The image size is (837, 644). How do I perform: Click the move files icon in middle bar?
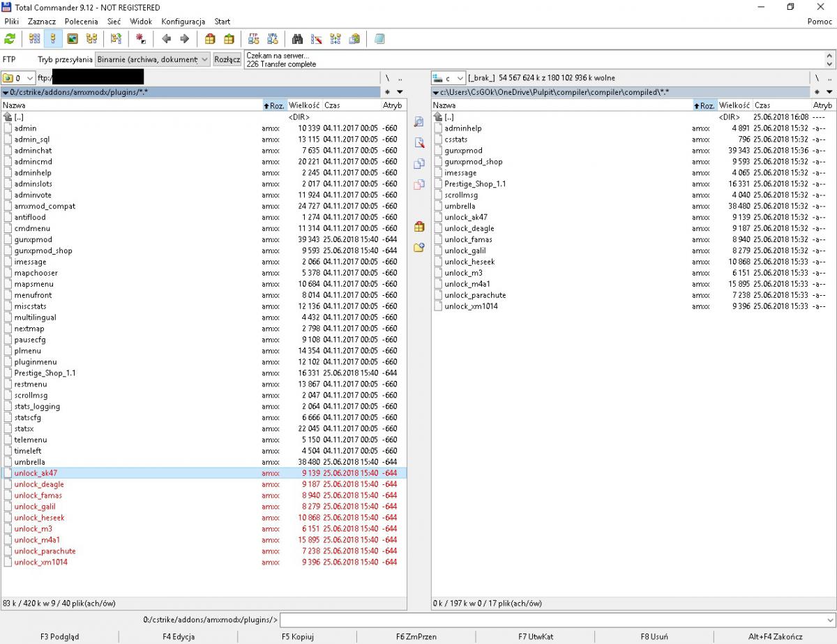click(x=418, y=185)
